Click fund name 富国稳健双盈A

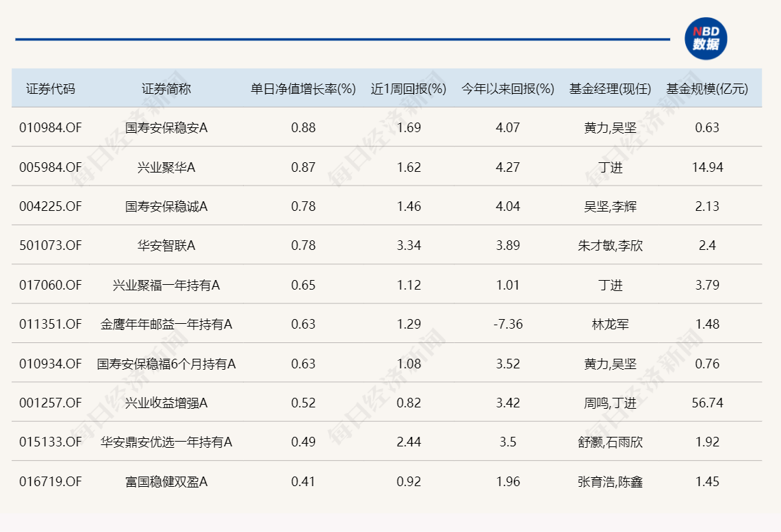click(x=166, y=481)
